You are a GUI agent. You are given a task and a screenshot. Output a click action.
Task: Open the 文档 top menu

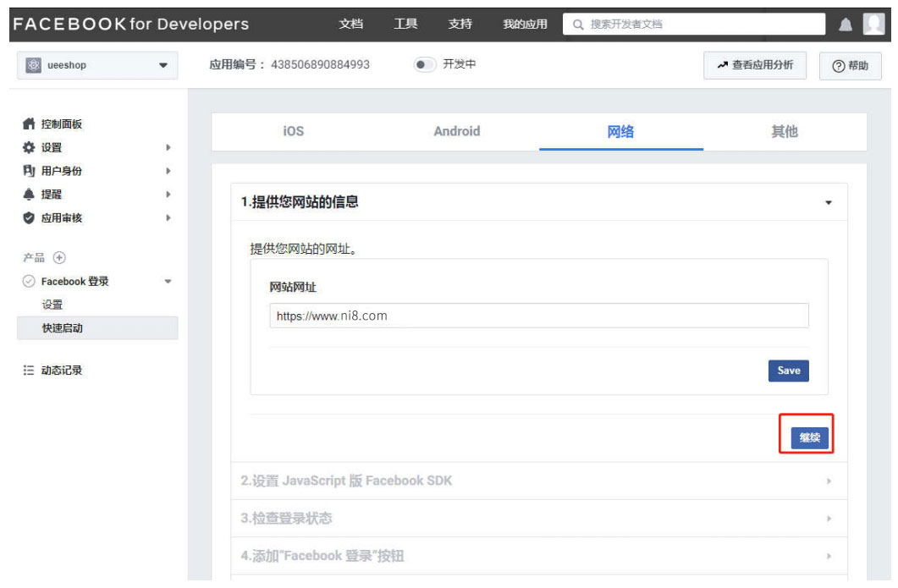coord(350,25)
